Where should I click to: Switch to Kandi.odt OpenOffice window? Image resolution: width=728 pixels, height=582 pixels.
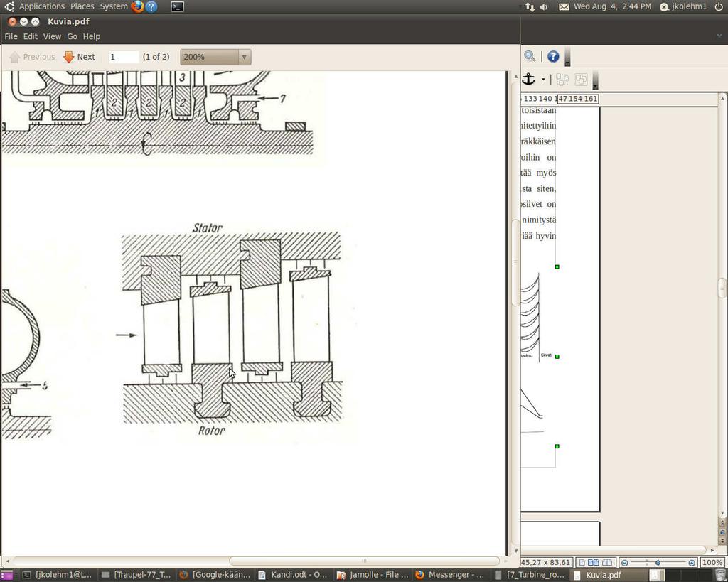pos(293,575)
